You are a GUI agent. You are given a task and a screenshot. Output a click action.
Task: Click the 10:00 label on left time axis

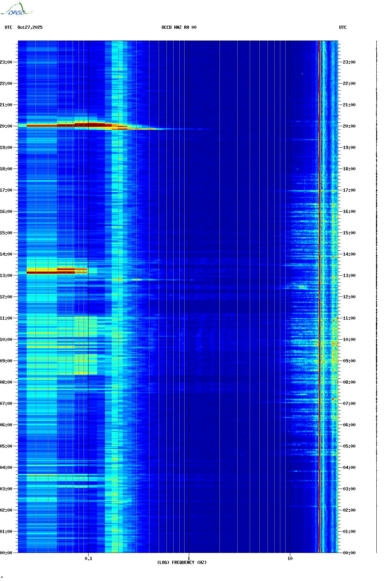(x=6, y=340)
